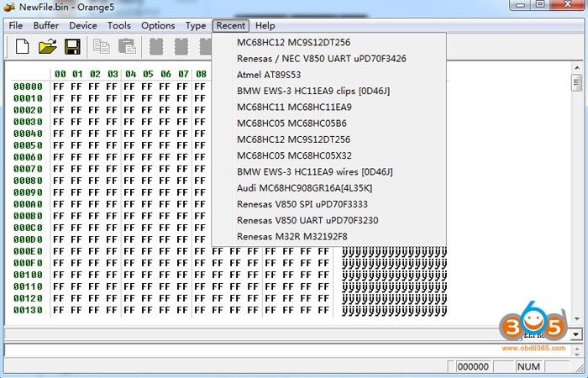Click the New file icon

pyautogui.click(x=22, y=46)
